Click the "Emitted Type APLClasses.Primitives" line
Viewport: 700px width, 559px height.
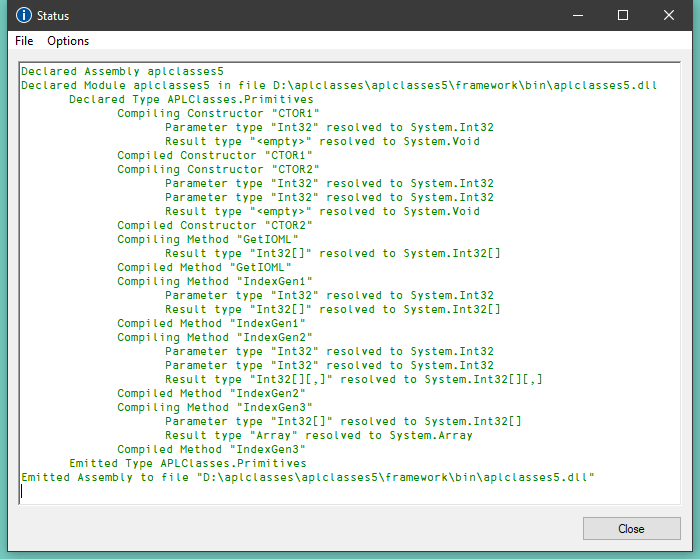[187, 464]
